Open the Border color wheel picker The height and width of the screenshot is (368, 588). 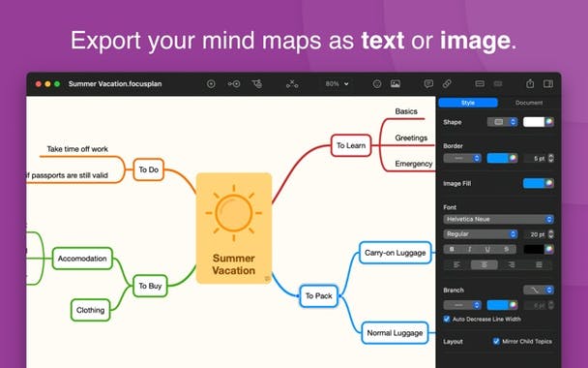pos(513,158)
